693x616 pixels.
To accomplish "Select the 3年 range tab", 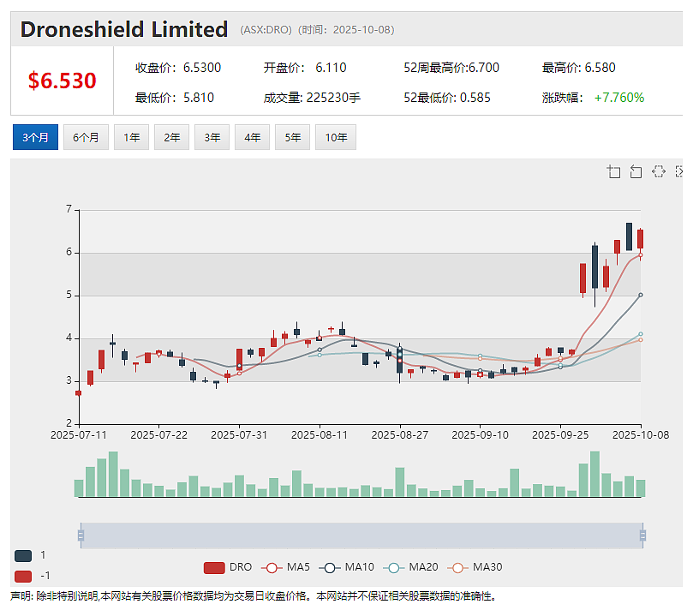I will [212, 137].
